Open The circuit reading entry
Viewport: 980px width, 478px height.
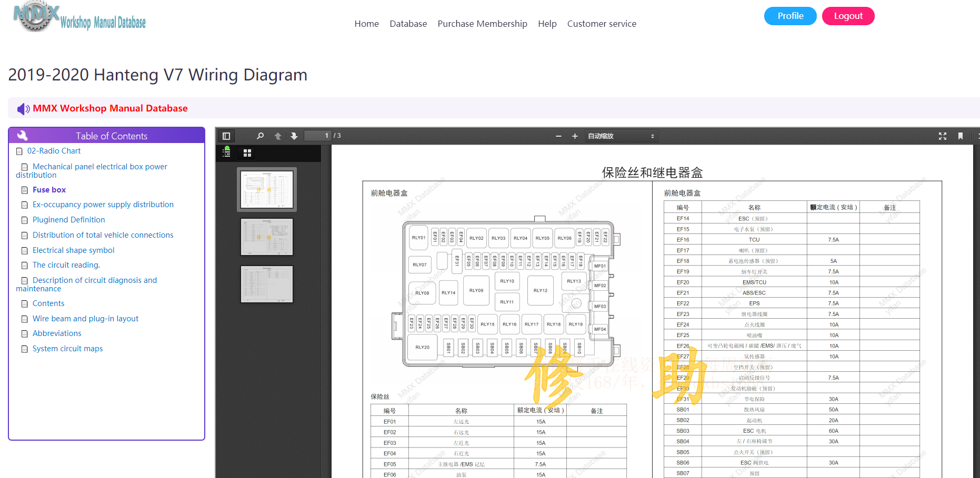point(66,265)
